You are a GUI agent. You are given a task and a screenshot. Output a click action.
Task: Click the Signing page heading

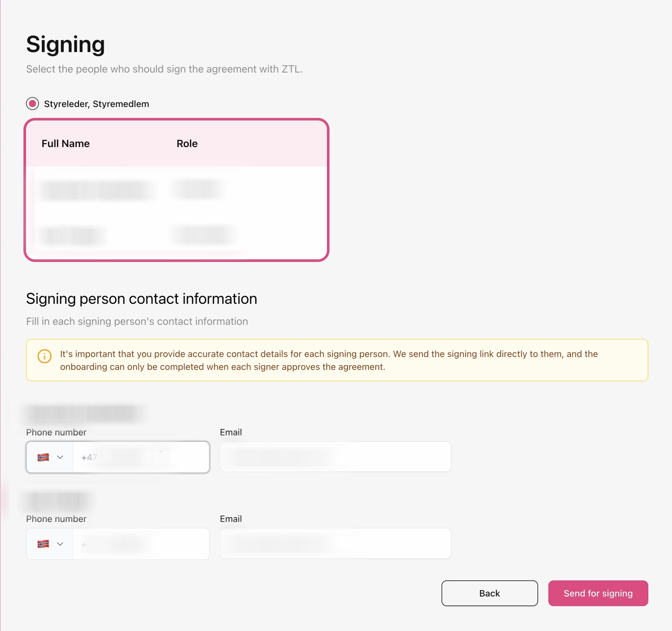[x=65, y=44]
